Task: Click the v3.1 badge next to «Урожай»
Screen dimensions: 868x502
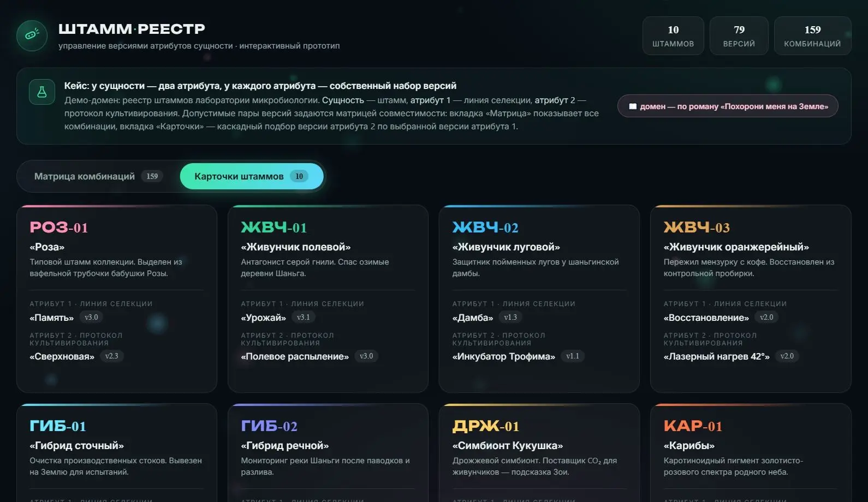Action: tap(303, 317)
